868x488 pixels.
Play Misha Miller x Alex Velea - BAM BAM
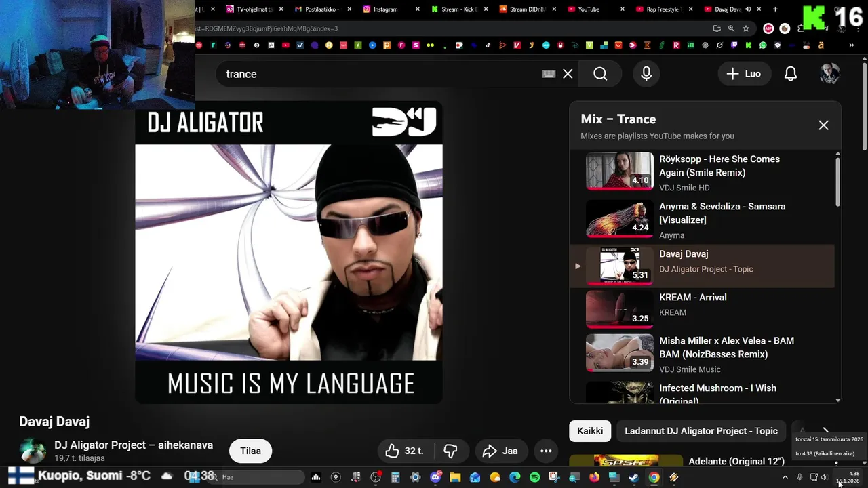coord(702,354)
